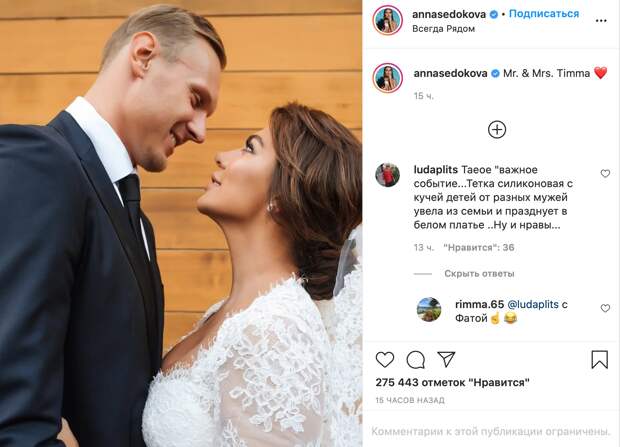
Task: Share post via paper plane icon
Action: point(446,359)
